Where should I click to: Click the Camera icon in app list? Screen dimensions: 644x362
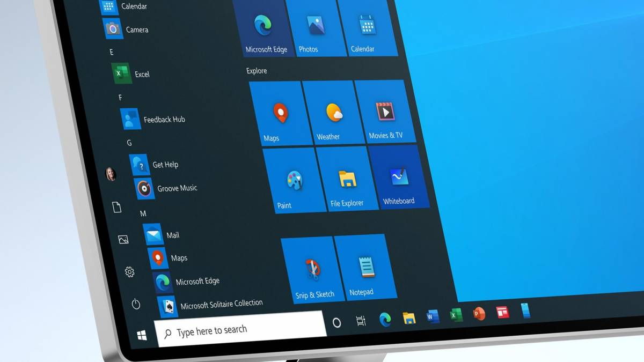coord(113,28)
